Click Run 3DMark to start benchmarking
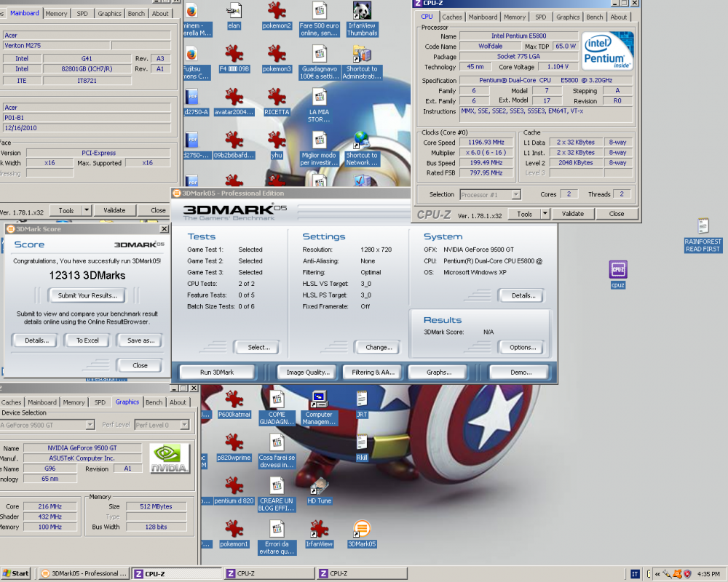This screenshot has width=728, height=582. tap(216, 372)
